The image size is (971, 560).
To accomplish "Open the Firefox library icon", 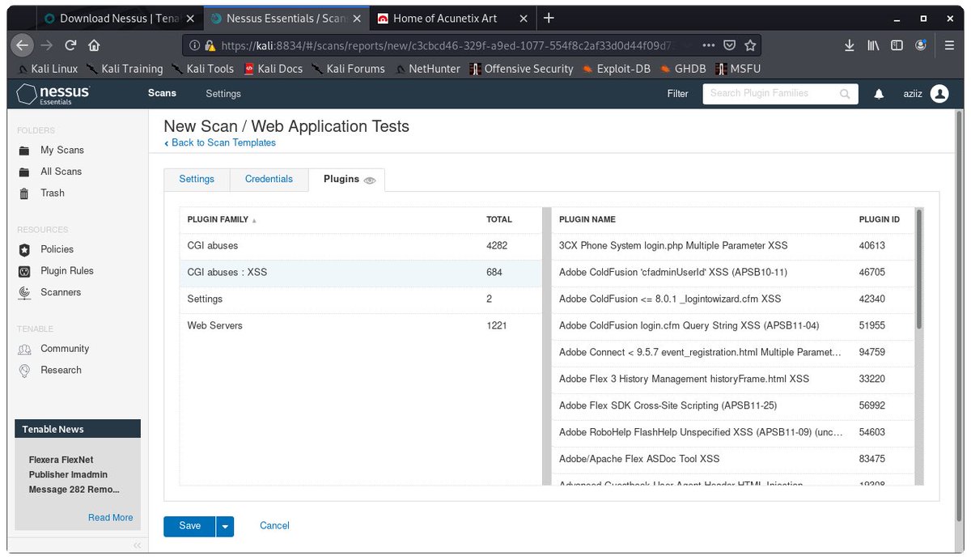I will pos(873,45).
